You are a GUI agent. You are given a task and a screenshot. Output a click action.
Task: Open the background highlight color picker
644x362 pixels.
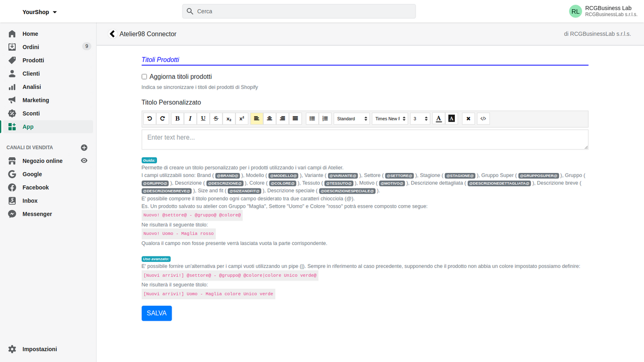coord(451,119)
